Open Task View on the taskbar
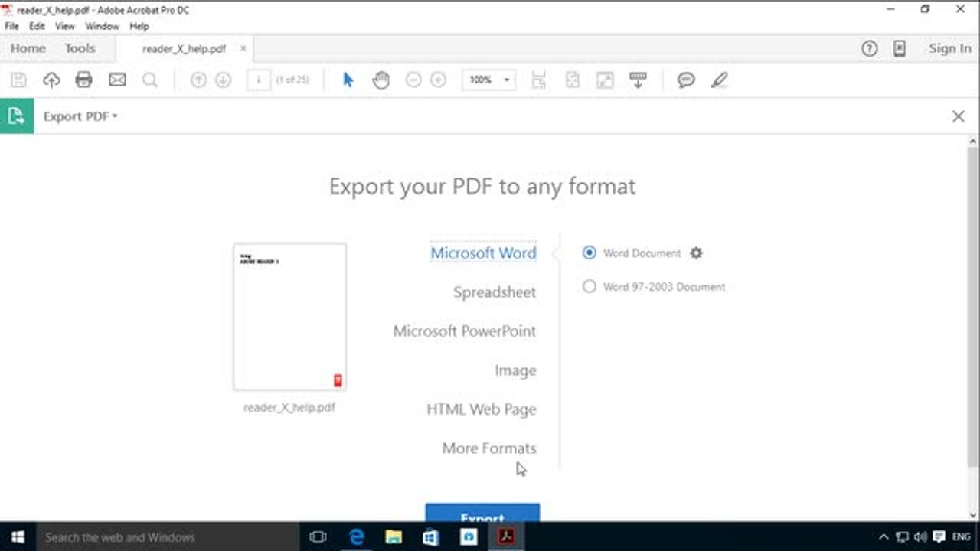The height and width of the screenshot is (551, 980). tap(318, 537)
